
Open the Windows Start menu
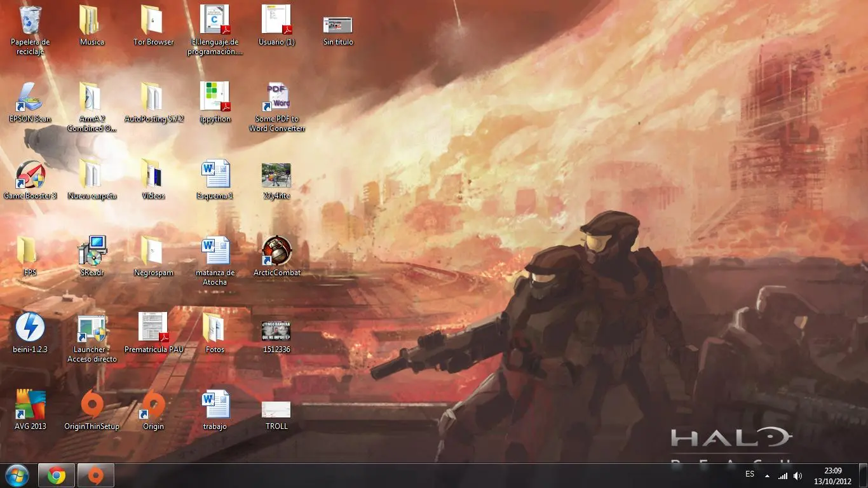point(17,475)
